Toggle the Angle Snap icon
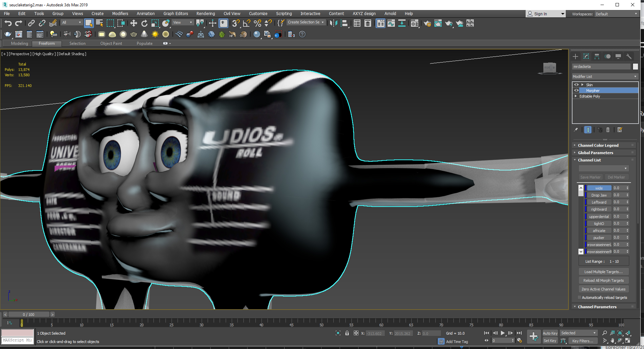 [x=246, y=23]
